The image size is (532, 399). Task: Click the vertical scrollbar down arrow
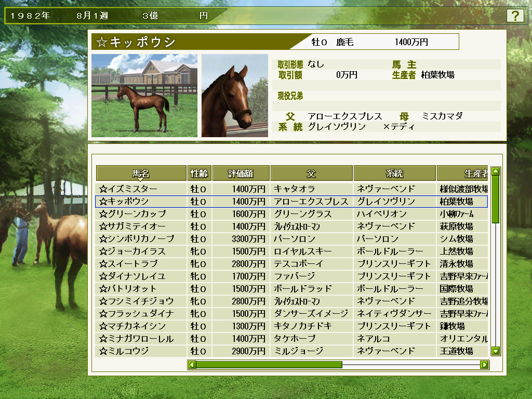coord(496,351)
